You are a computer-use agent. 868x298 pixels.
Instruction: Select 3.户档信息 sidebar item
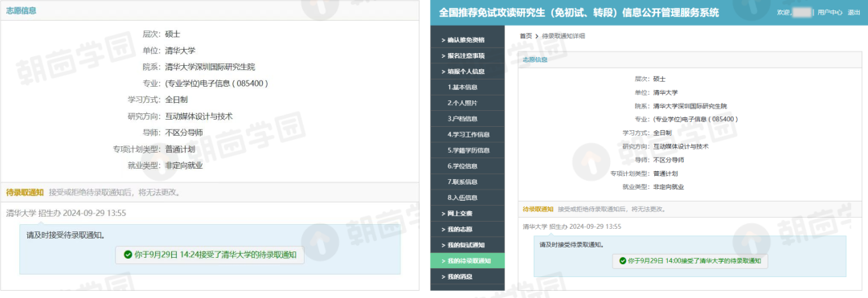tap(467, 119)
